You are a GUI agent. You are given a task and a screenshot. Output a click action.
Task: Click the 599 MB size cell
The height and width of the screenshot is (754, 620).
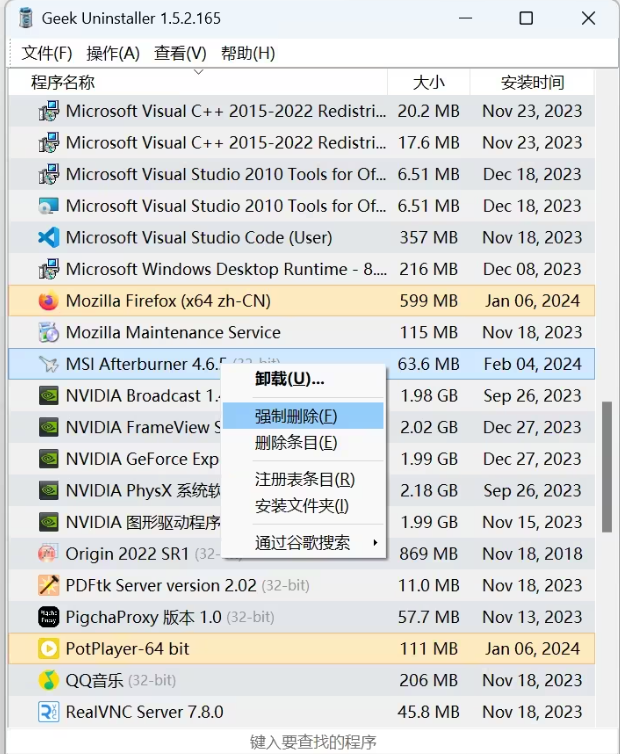(429, 301)
